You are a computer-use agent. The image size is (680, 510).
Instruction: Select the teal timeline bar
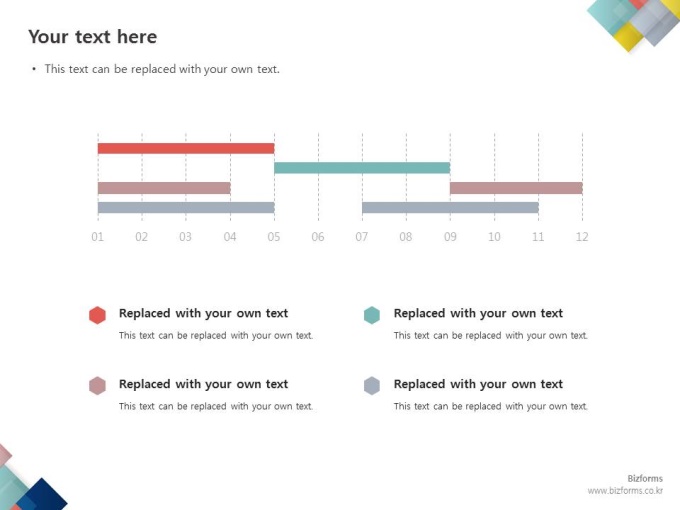tap(362, 168)
